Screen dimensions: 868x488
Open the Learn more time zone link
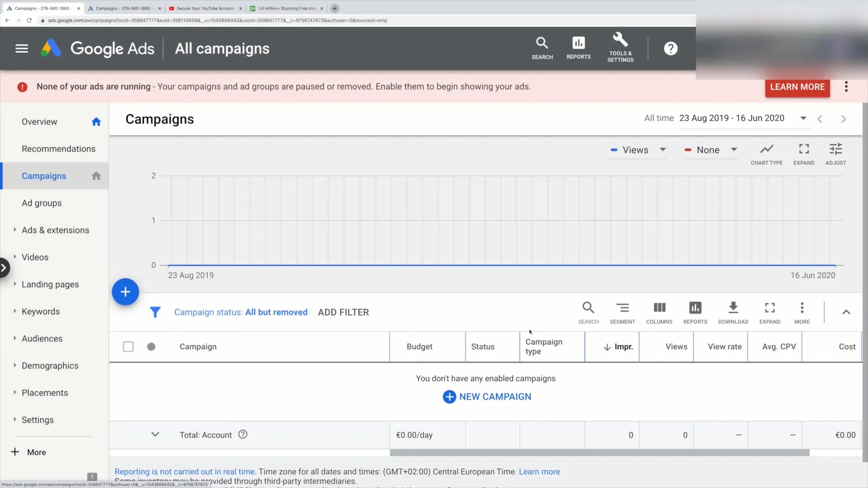point(539,472)
